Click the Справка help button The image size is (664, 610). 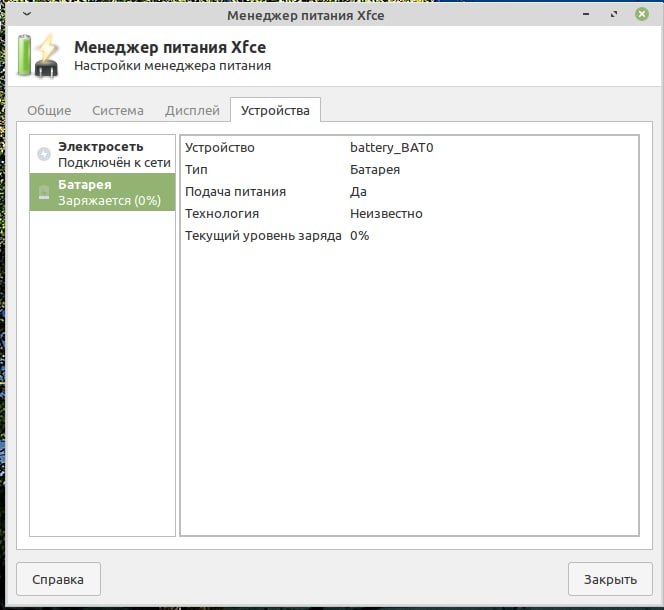click(58, 579)
